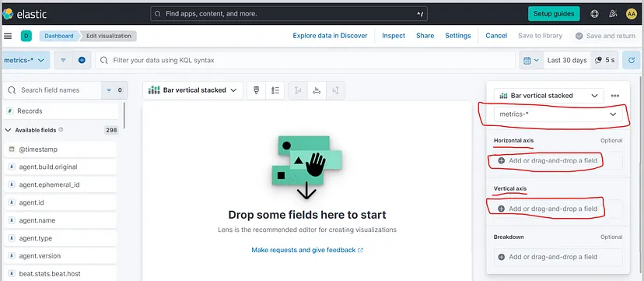Open the Bar vertical stacked chart switcher

click(193, 90)
